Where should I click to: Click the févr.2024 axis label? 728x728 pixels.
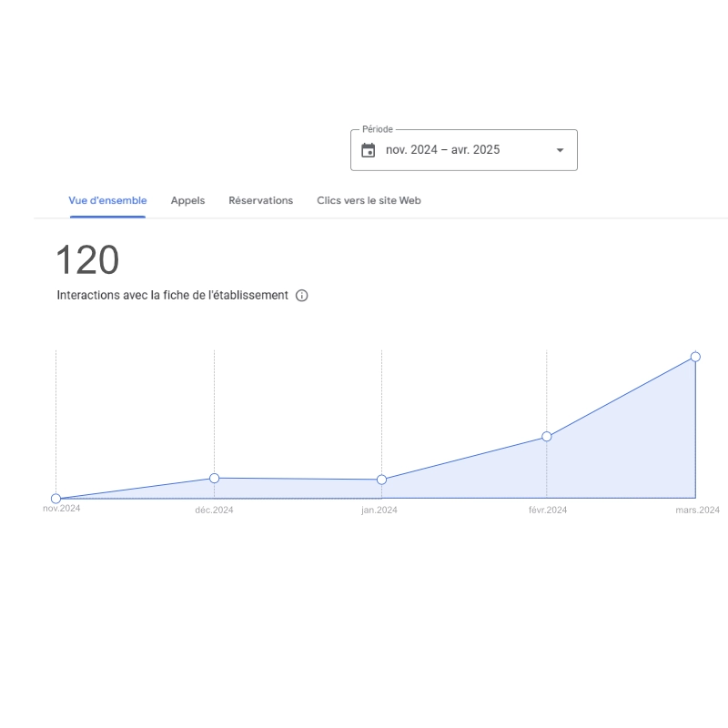click(x=548, y=510)
